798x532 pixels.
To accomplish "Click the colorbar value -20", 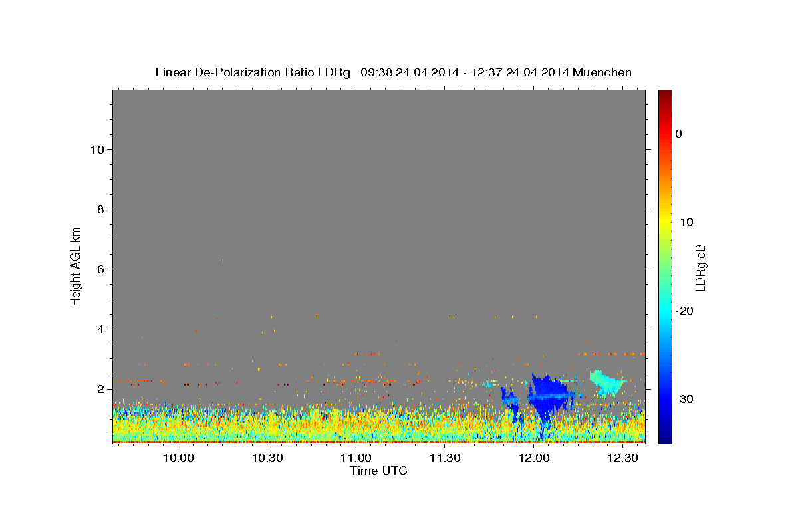I will pyautogui.click(x=684, y=311).
